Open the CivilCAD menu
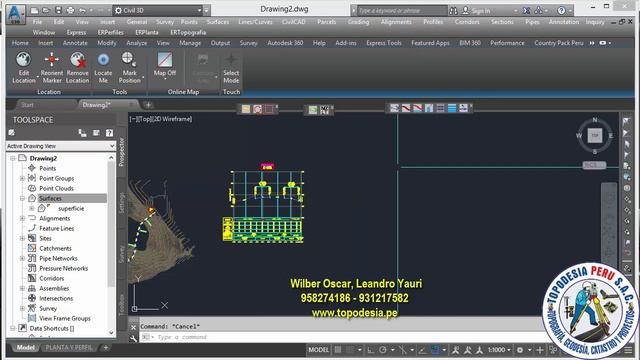Image resolution: width=640 pixels, height=360 pixels. point(293,22)
